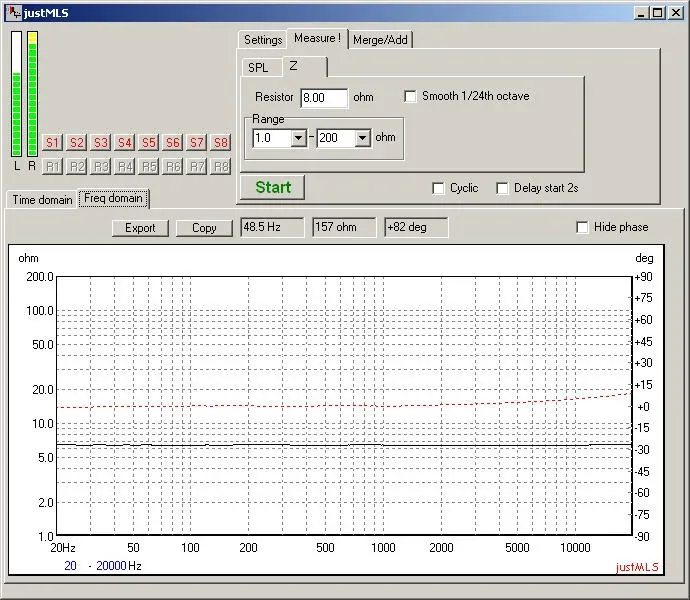The height and width of the screenshot is (600, 690).
Task: Enable Smooth 1/24th octave checkbox
Action: [x=410, y=96]
